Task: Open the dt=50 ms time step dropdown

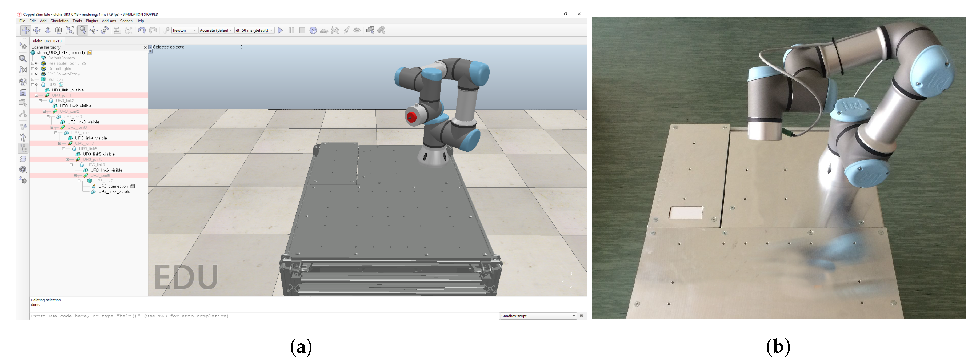Action: point(254,30)
